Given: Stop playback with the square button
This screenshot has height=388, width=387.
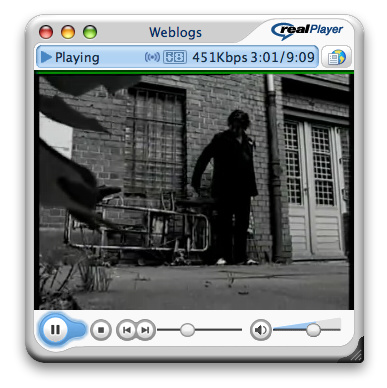Looking at the screenshot, I should pyautogui.click(x=101, y=330).
